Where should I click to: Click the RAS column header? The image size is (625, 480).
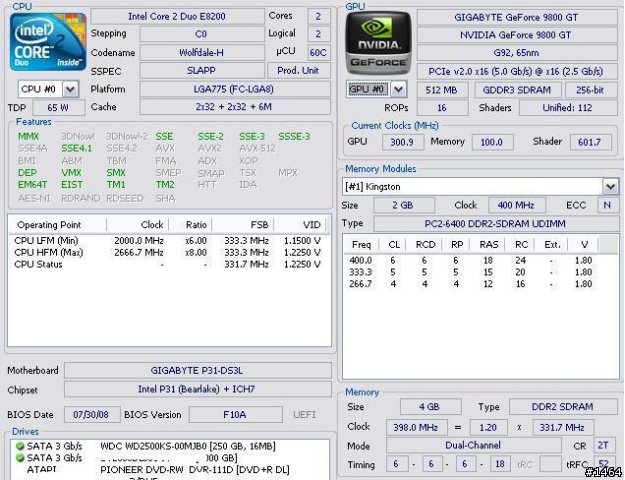click(488, 244)
